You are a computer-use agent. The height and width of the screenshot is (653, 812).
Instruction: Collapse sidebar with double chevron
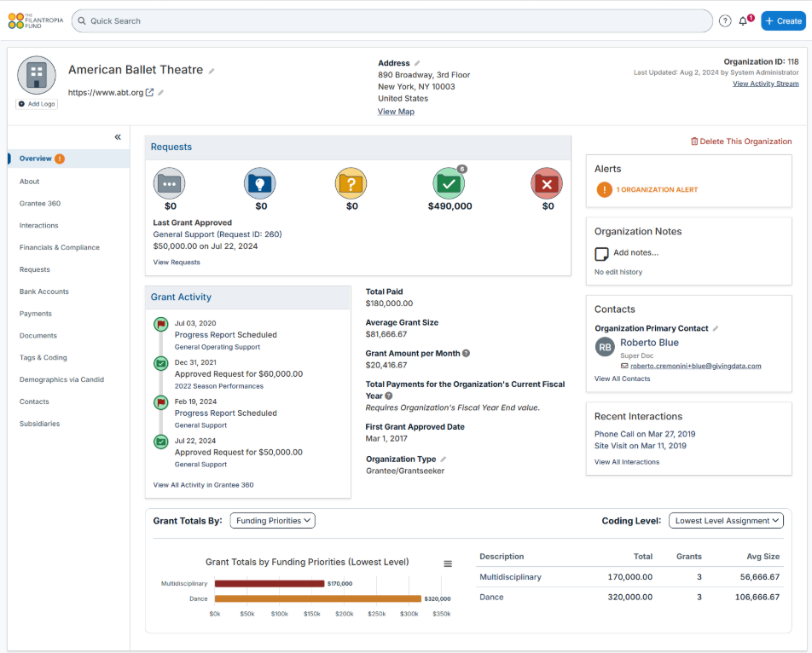coord(118,137)
